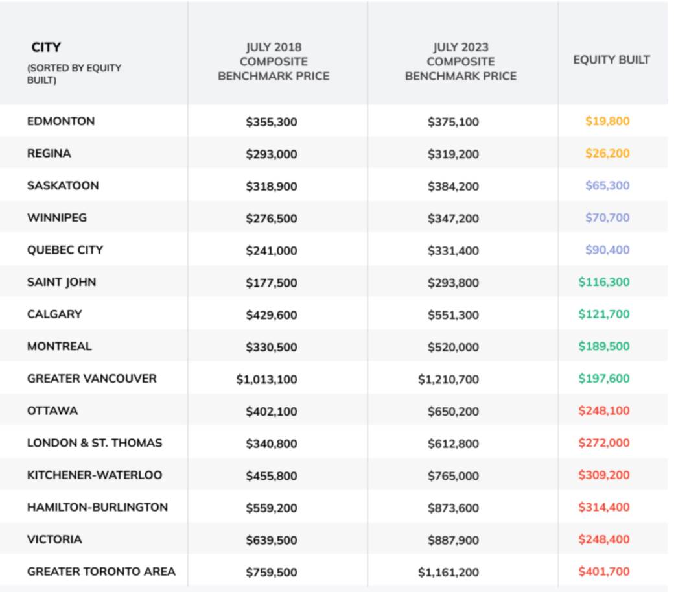700x592 pixels.
Task: Click the CITY column header
Action: [46, 47]
